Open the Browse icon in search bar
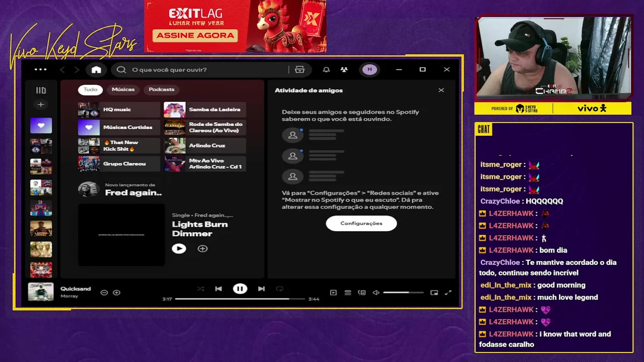The width and height of the screenshot is (644, 362). click(300, 70)
